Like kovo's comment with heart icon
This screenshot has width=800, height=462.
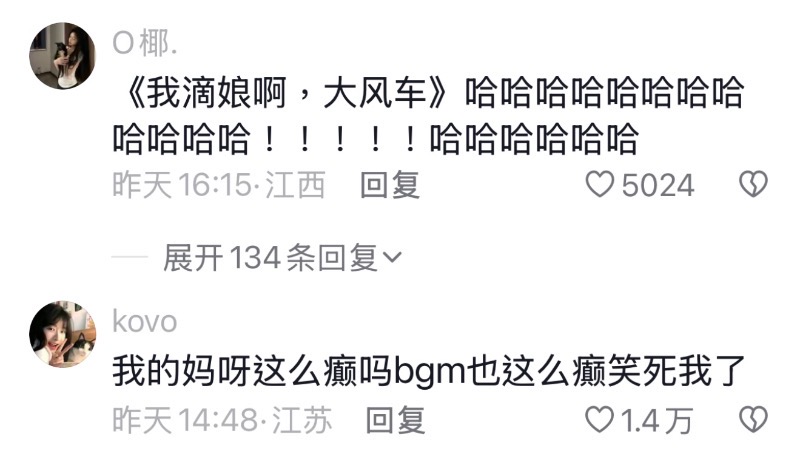click(x=599, y=420)
